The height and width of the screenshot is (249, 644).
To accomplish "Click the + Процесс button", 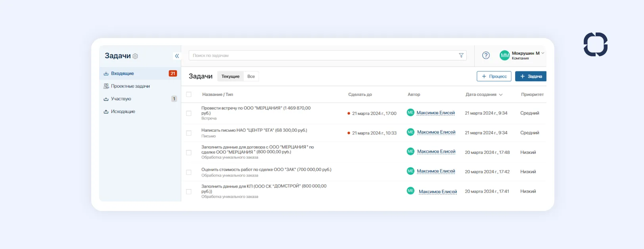I will 494,77.
